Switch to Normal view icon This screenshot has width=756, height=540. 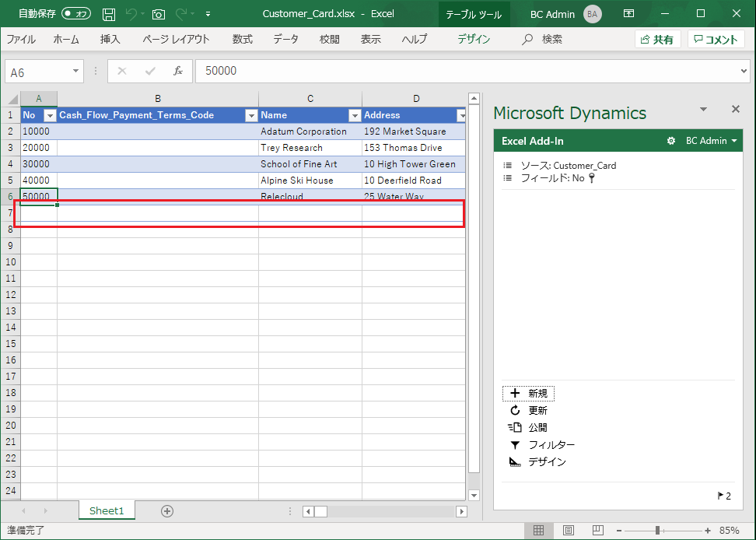coord(538,531)
